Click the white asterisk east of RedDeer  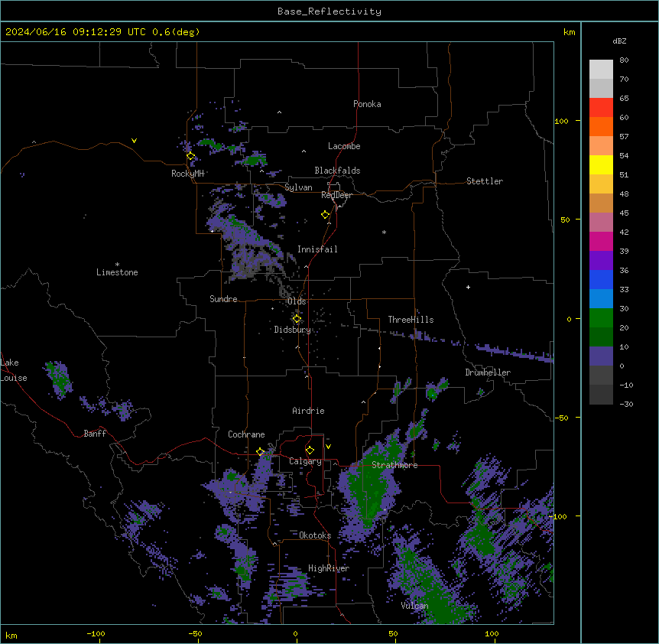point(384,232)
